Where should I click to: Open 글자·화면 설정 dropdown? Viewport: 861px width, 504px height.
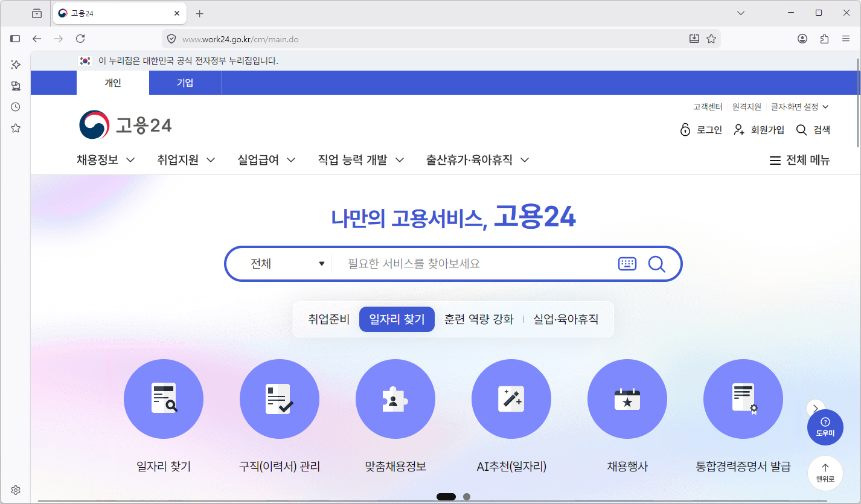(799, 107)
